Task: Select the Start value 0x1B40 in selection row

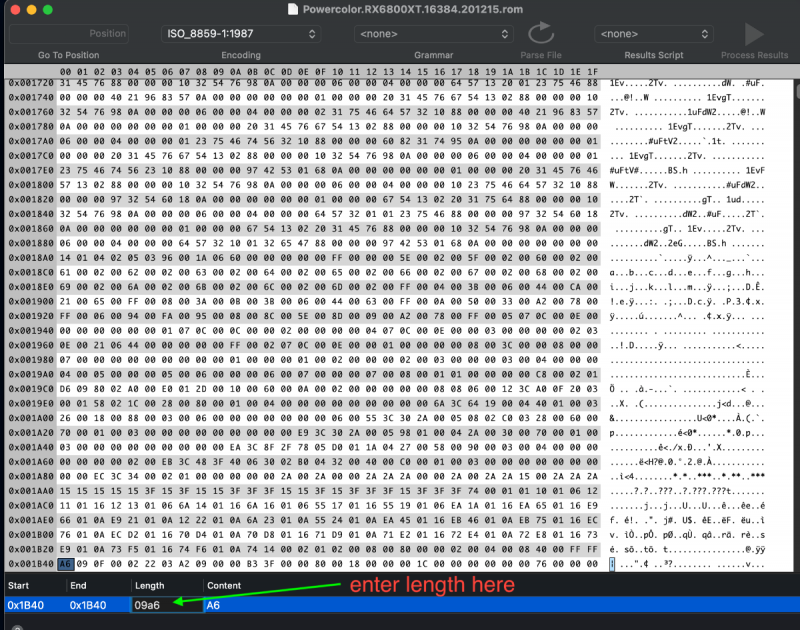Action: point(26,605)
